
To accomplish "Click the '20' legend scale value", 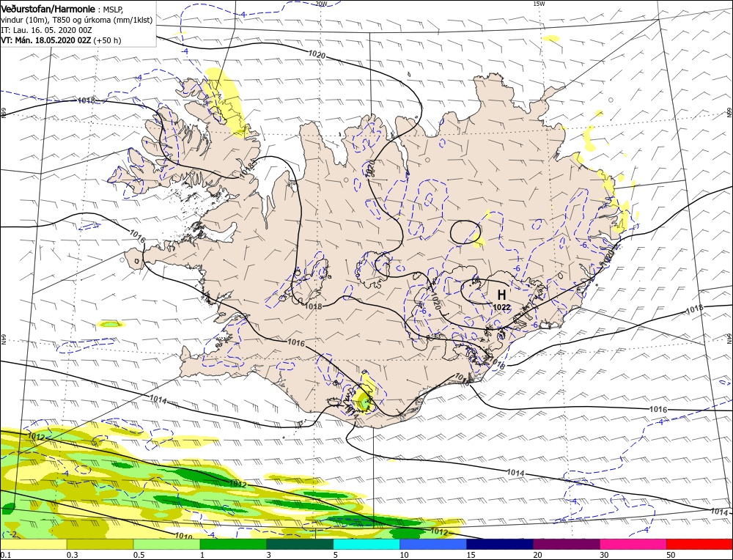I will click(x=537, y=555).
